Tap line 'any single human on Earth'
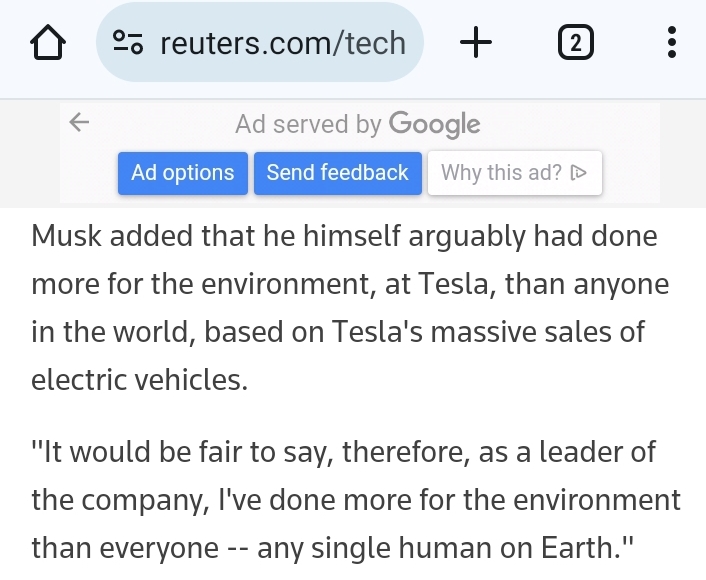706x580 pixels. (333, 548)
